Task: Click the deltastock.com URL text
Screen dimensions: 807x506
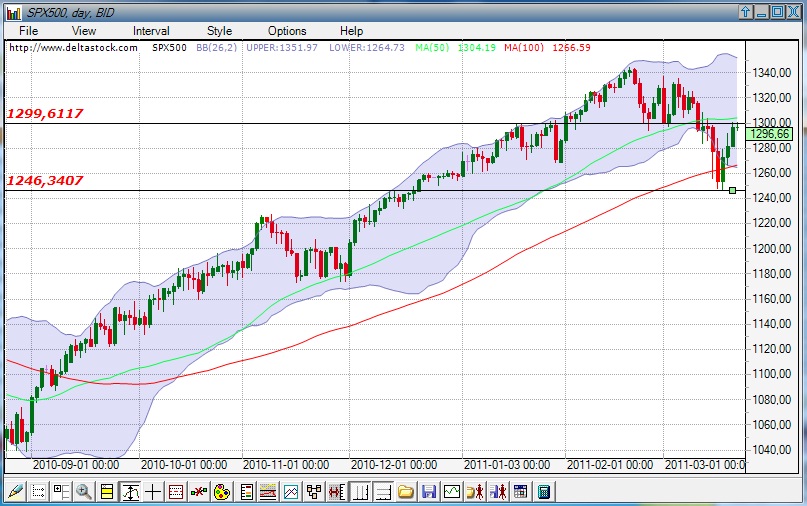Action: [x=74, y=47]
